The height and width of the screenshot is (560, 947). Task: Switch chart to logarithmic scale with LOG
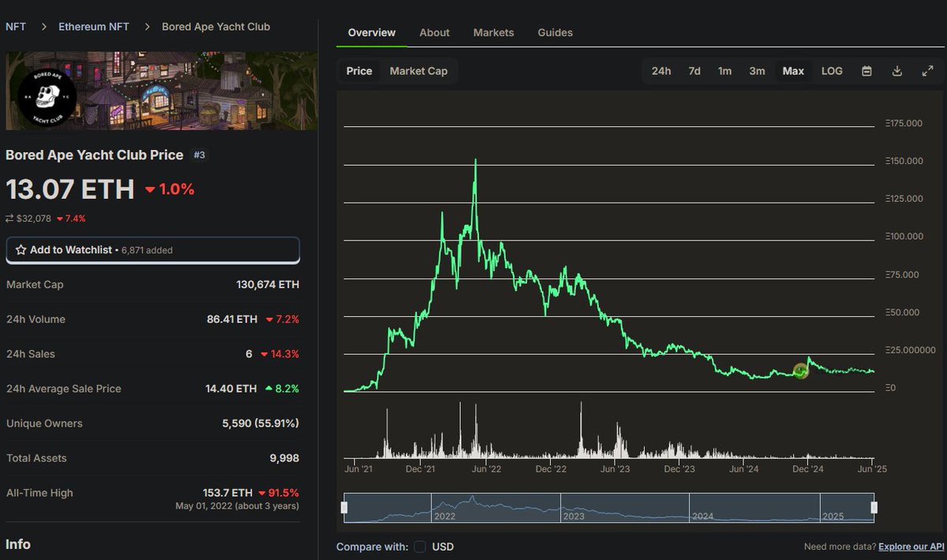(832, 71)
